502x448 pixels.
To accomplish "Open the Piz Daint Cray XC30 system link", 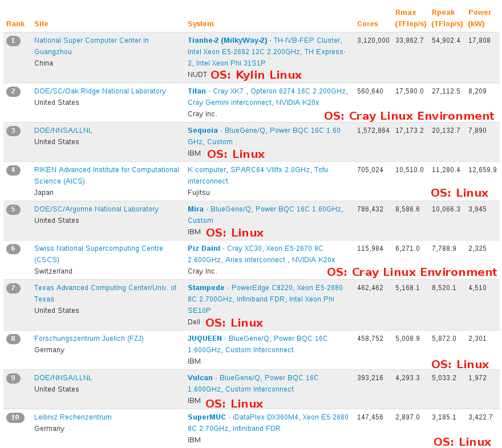I will coord(261,254).
